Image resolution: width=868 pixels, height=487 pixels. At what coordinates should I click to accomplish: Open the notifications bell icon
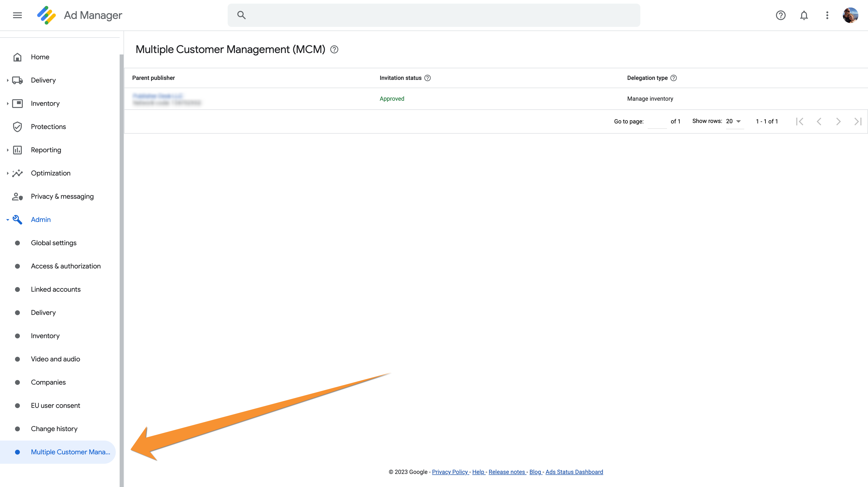pyautogui.click(x=804, y=15)
